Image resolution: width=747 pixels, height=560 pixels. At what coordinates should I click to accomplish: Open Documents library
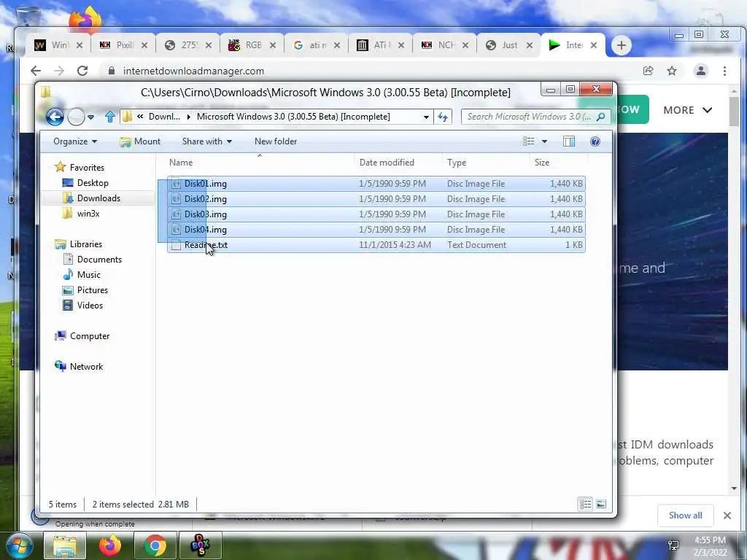point(99,260)
